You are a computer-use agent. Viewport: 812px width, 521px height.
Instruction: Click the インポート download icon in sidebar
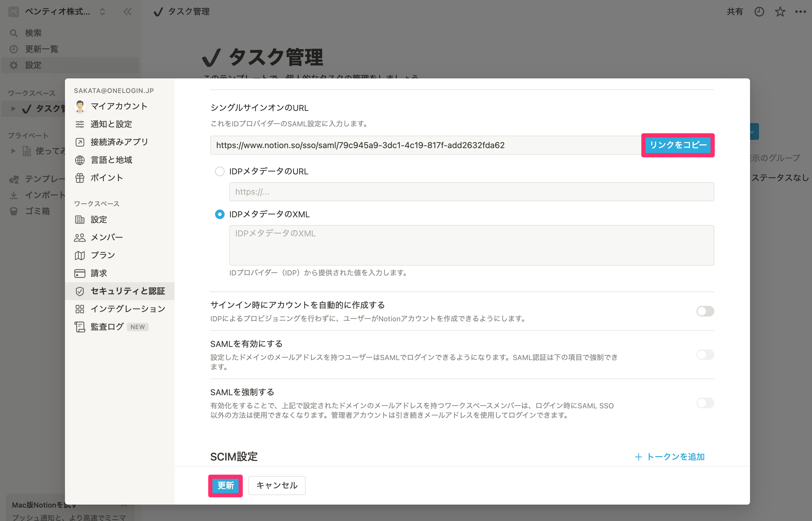point(13,195)
